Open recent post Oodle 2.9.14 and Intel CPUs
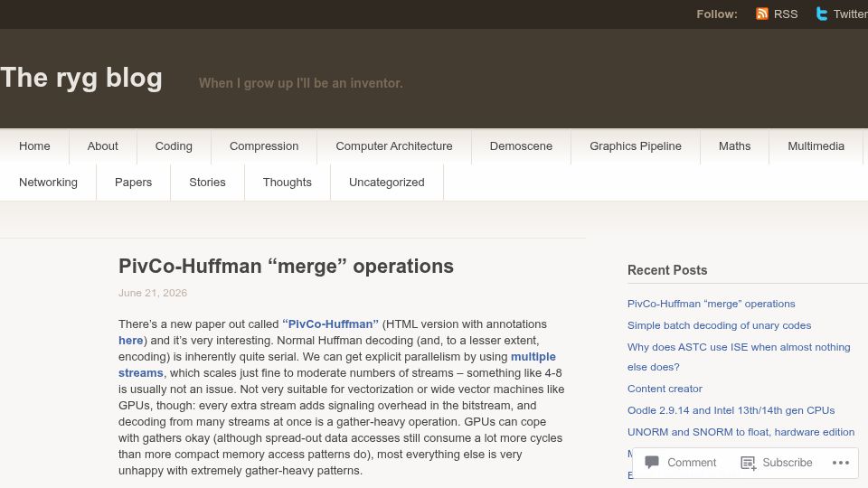This screenshot has width=868, height=488. coord(731,410)
